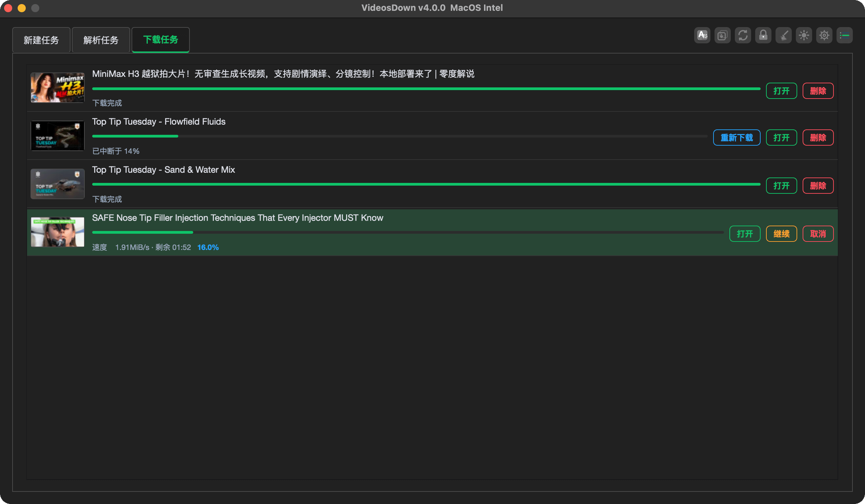The height and width of the screenshot is (504, 865).
Task: Click the SAFE Nose Tip video thumbnail
Action: [58, 232]
